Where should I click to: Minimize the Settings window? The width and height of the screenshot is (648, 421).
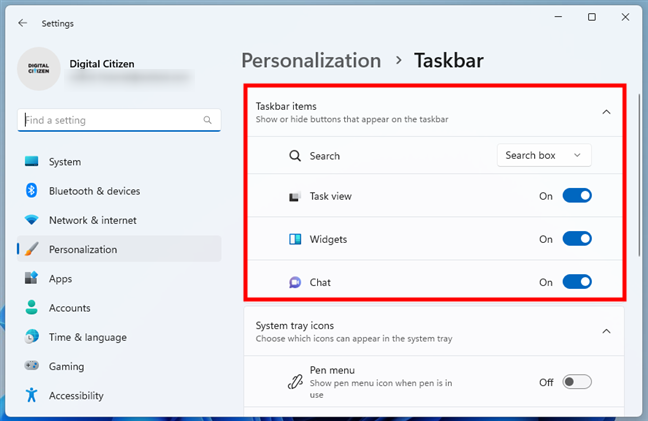coord(558,17)
